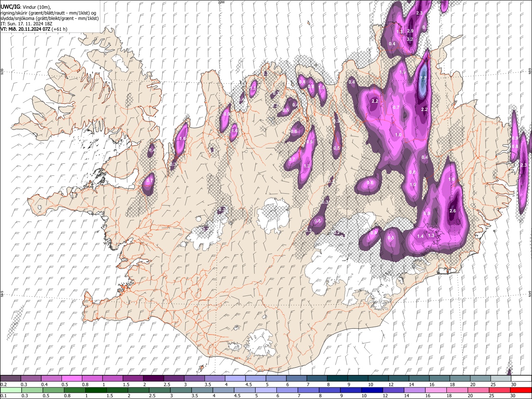The image size is (532, 399).
Task: Pick the gray-green 3 rain legend swatch
Action: (180, 390)
